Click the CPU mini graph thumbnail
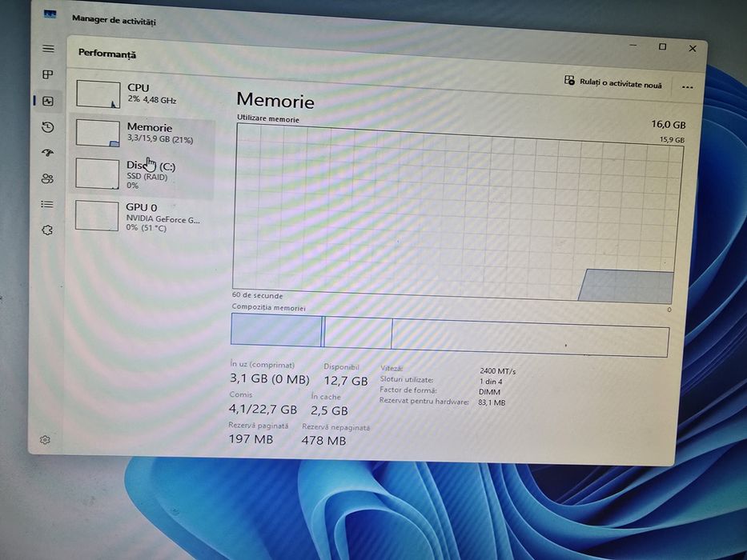Image resolution: width=747 pixels, height=560 pixels. (98, 94)
